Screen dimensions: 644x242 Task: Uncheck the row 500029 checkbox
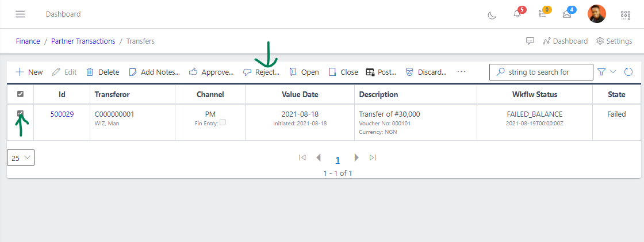[x=20, y=113]
